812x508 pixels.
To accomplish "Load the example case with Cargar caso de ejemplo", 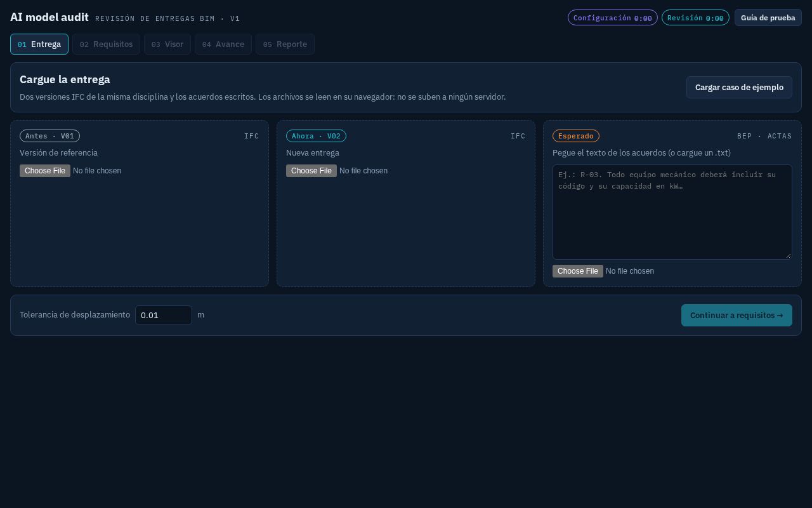I will [x=739, y=88].
